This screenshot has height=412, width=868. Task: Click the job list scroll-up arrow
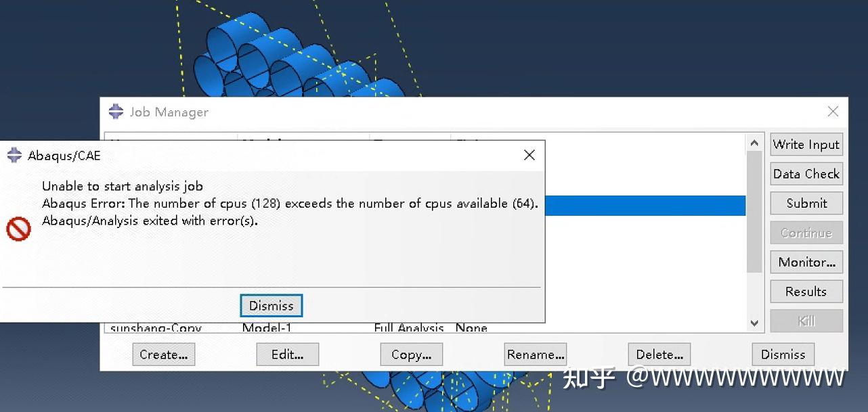coord(754,143)
